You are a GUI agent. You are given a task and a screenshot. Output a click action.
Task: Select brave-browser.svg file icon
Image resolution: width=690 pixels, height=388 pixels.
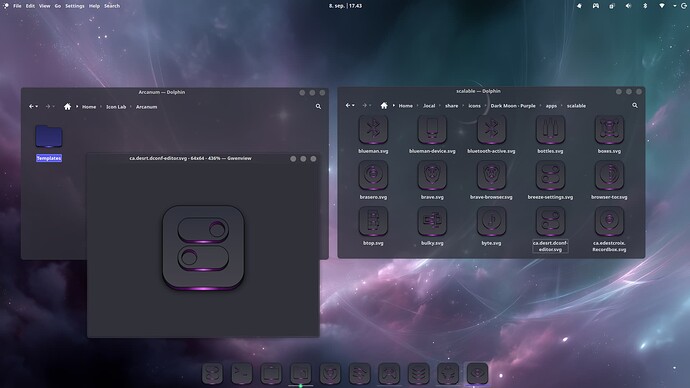[x=491, y=176]
